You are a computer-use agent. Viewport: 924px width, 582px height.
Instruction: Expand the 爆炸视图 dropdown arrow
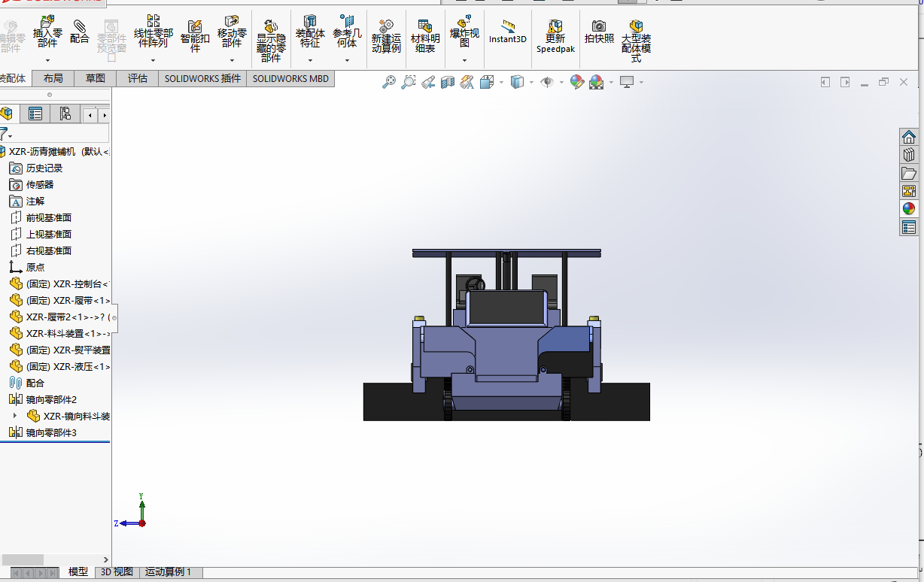coord(464,60)
